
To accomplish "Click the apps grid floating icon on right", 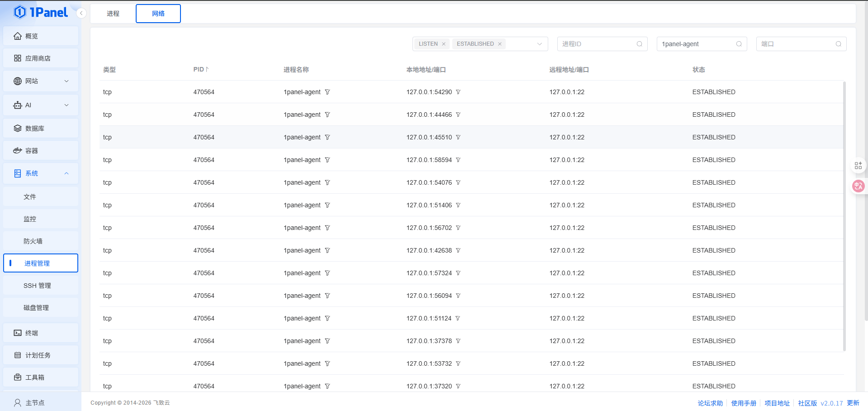I will pos(858,166).
